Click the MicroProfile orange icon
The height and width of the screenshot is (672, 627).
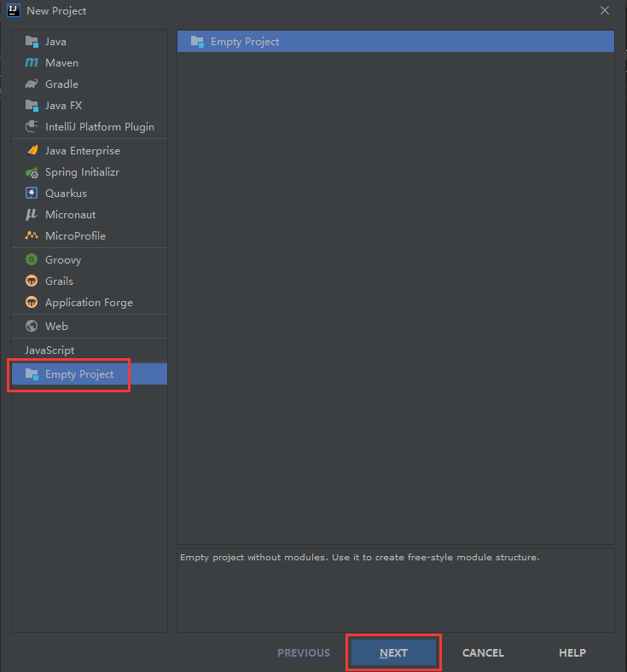32,235
